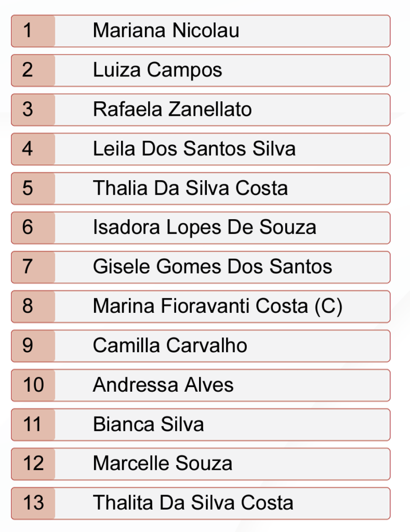
Task: Click the Camilla Carvalho entry
Action: click(x=170, y=345)
